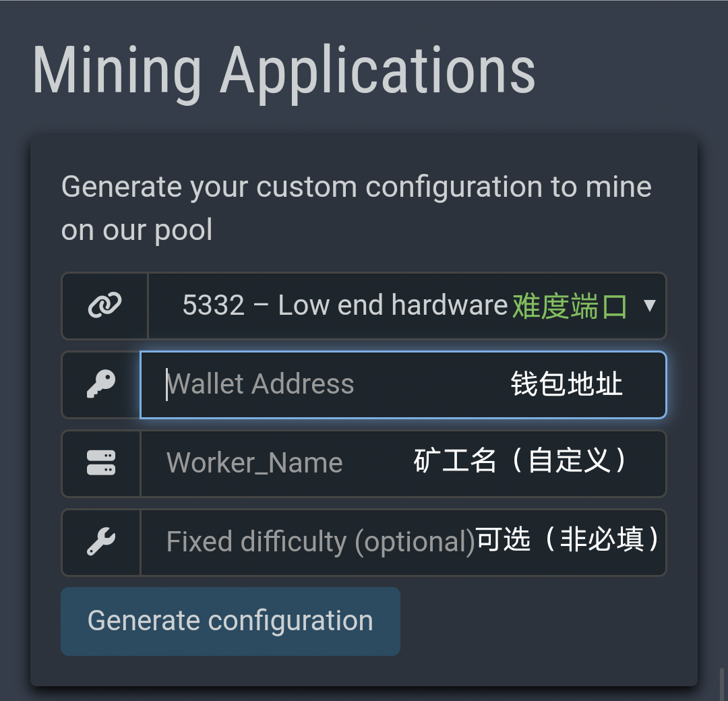Click the server icon next to Worker_Name
Screen dimensions: 728x701
102,463
